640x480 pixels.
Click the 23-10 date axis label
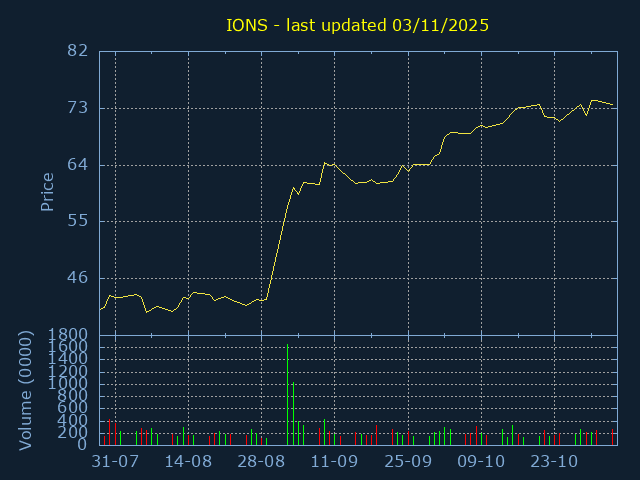coord(554,462)
